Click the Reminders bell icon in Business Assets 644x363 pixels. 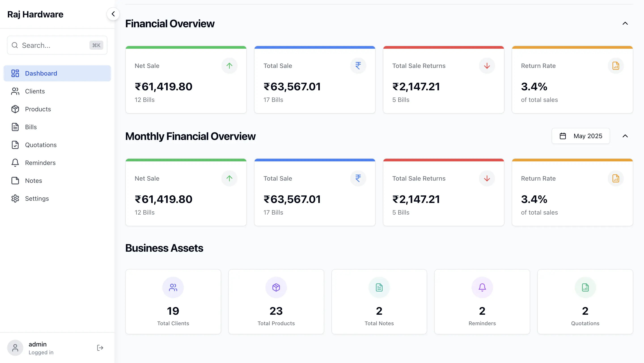pyautogui.click(x=482, y=287)
